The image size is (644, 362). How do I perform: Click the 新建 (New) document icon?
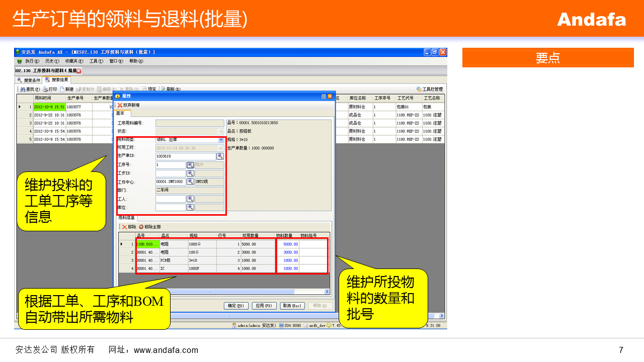(62, 89)
